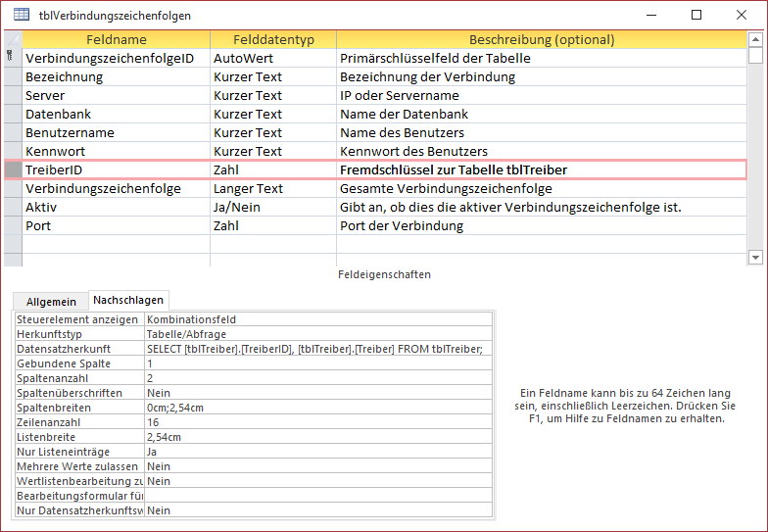The height and width of the screenshot is (532, 768).
Task: Select the TreiberID field name cell
Action: (x=116, y=169)
